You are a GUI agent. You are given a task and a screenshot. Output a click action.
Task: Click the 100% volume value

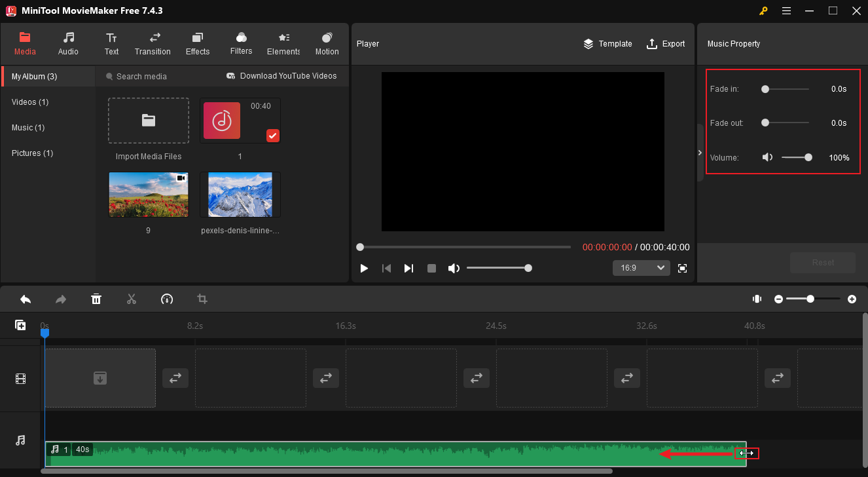coord(839,158)
